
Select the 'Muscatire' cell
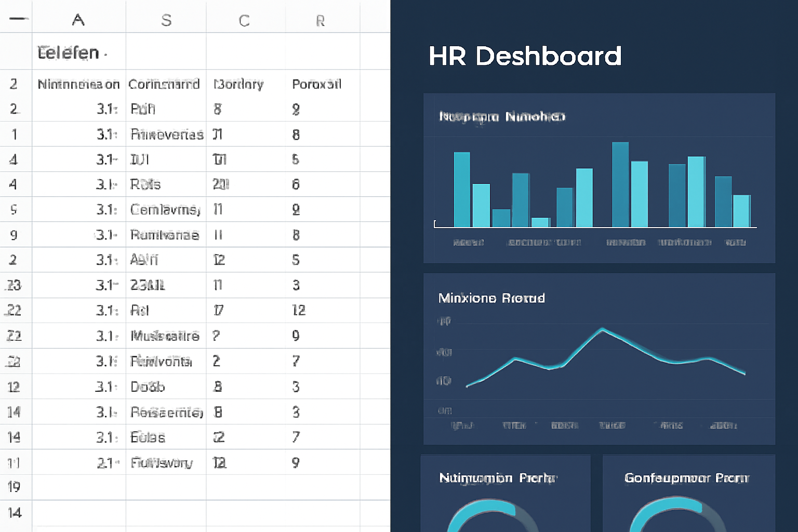click(x=166, y=336)
